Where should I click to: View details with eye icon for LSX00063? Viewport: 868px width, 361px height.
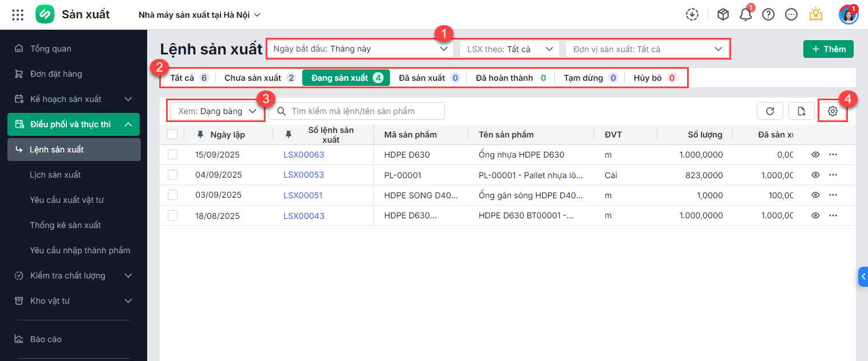coord(816,155)
